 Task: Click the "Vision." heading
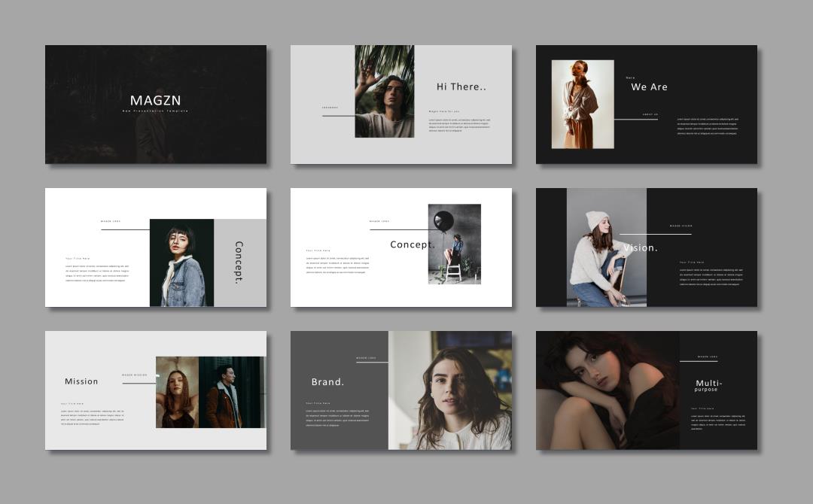(x=641, y=247)
